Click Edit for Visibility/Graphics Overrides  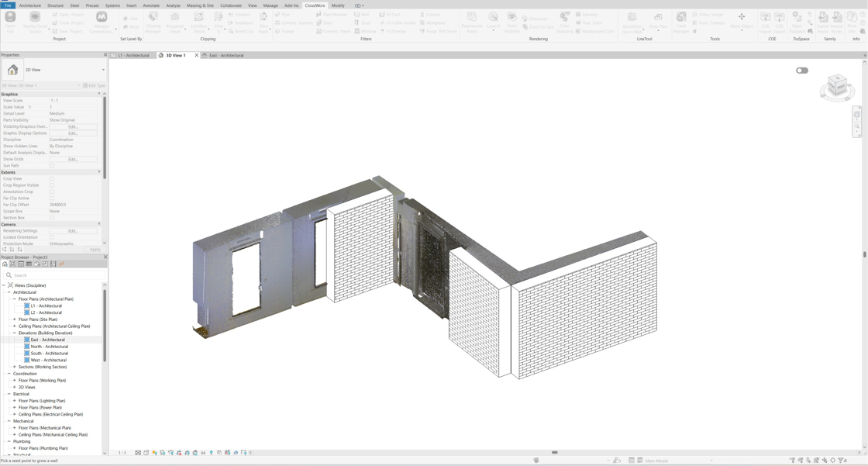[x=73, y=127]
